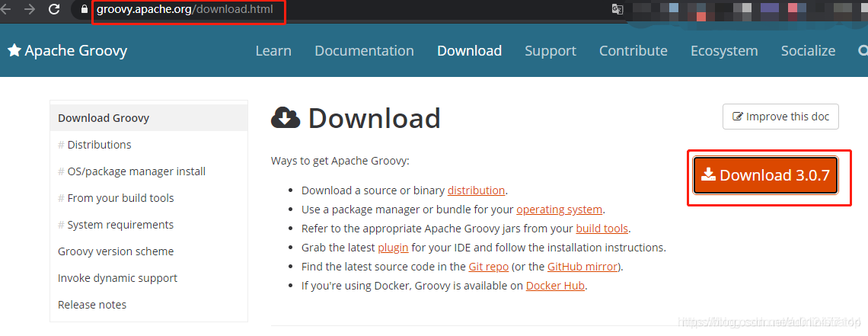868x336 pixels.
Task: Open the Documentation menu item
Action: pos(364,51)
